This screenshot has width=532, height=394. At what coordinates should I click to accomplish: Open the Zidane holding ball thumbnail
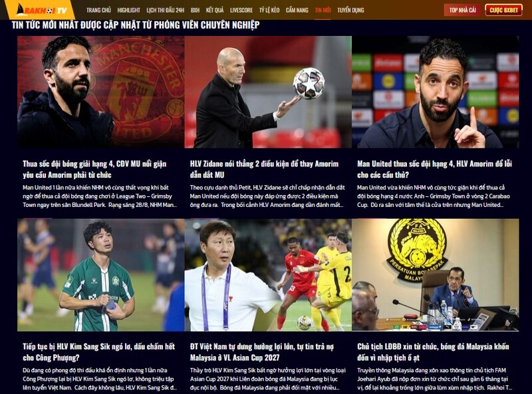coord(268,92)
